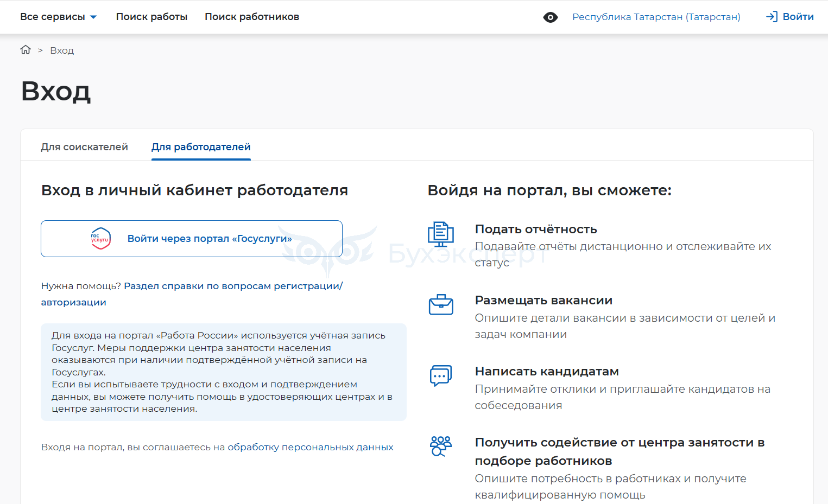828x504 pixels.
Task: Open registration help section link
Action: 192,294
